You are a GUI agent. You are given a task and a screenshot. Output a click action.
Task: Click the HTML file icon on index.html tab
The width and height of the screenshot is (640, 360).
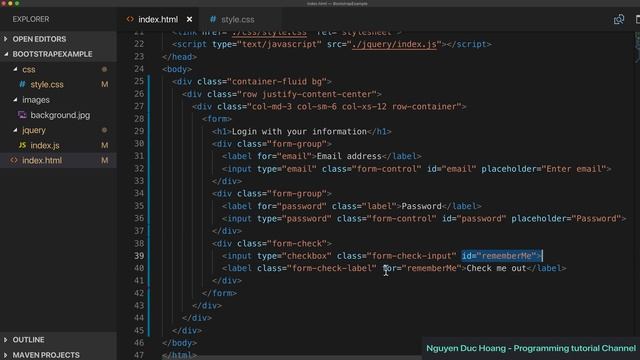(130, 19)
